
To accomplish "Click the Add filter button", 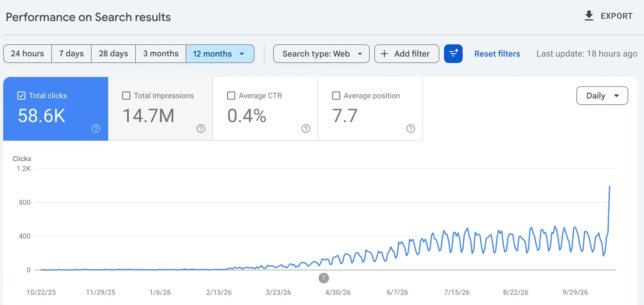I will point(407,54).
